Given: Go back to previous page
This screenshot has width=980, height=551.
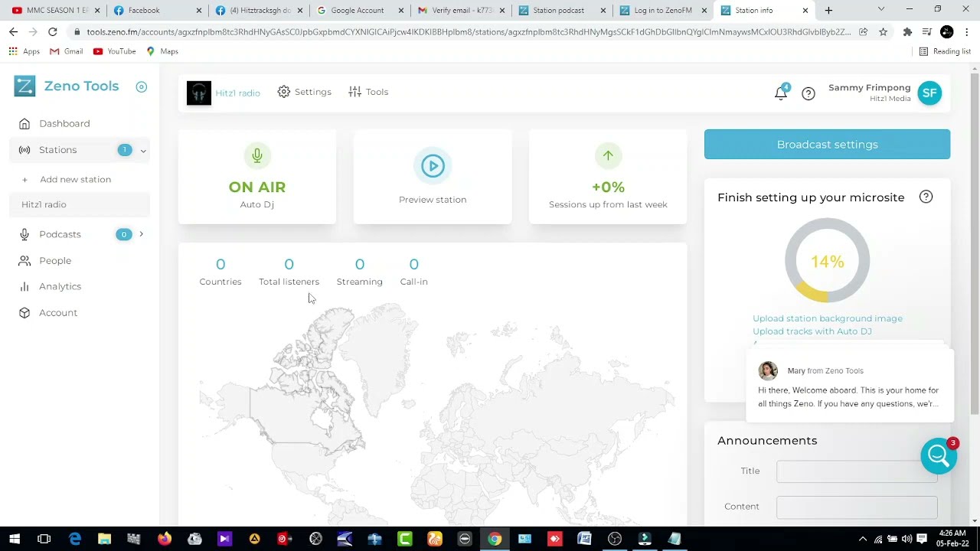Looking at the screenshot, I should pyautogui.click(x=13, y=32).
